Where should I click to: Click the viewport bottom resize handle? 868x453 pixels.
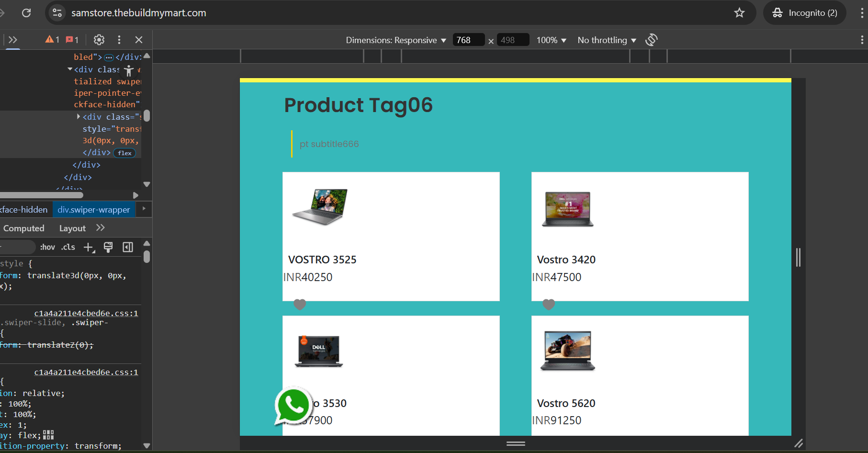516,443
